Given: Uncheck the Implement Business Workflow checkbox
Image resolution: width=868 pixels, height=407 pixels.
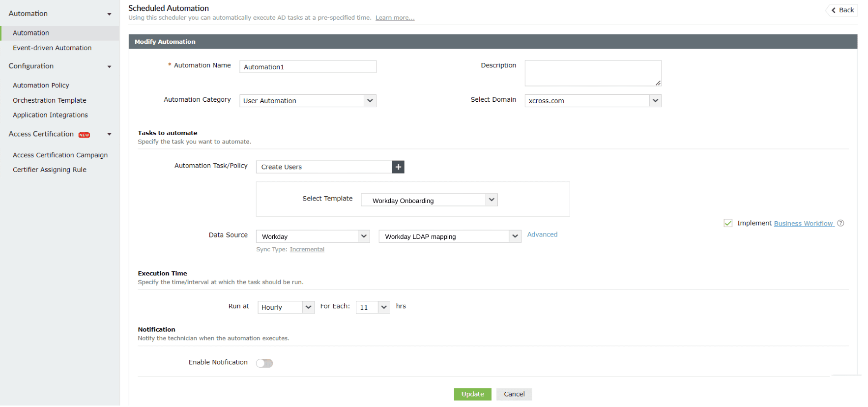Looking at the screenshot, I should point(728,223).
